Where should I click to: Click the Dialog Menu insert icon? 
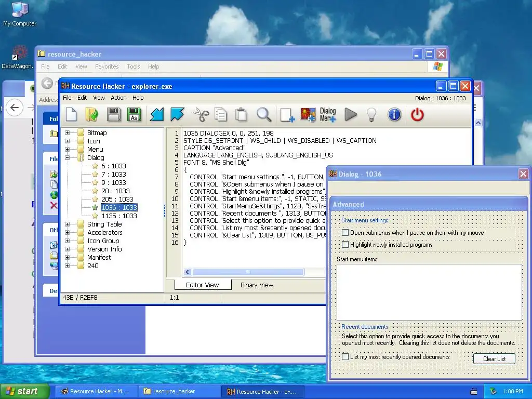(x=328, y=115)
